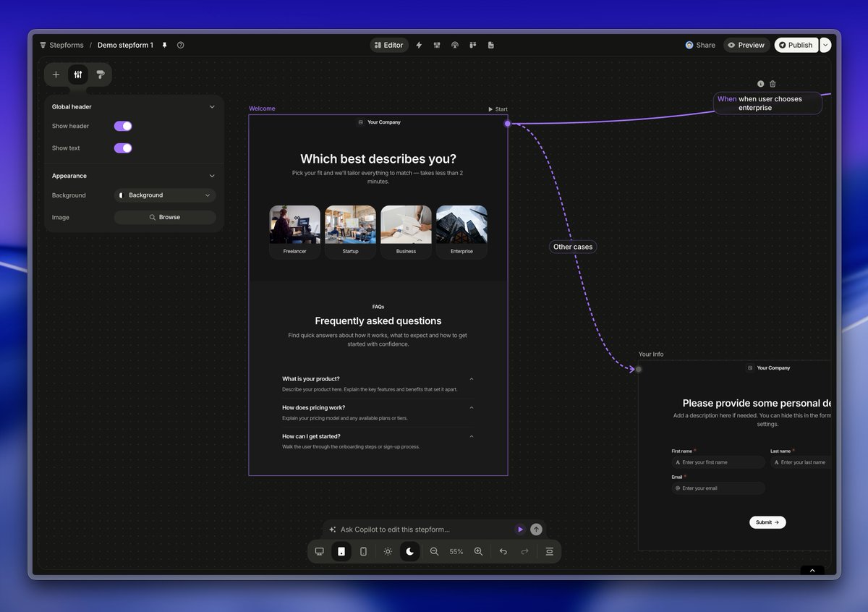This screenshot has height=612, width=868.
Task: Collapse the Global header section
Action: click(212, 107)
